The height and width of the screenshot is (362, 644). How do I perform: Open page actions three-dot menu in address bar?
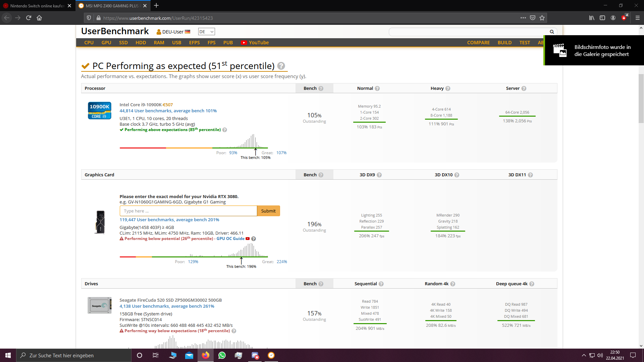[523, 18]
